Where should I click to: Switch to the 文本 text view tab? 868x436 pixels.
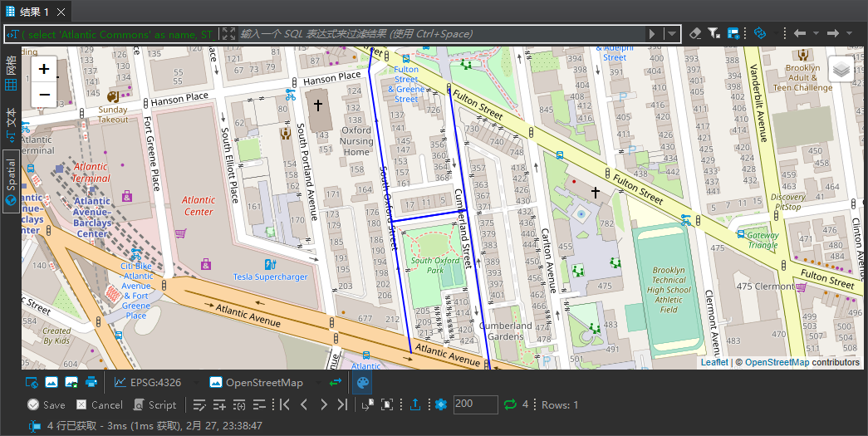coord(11,125)
